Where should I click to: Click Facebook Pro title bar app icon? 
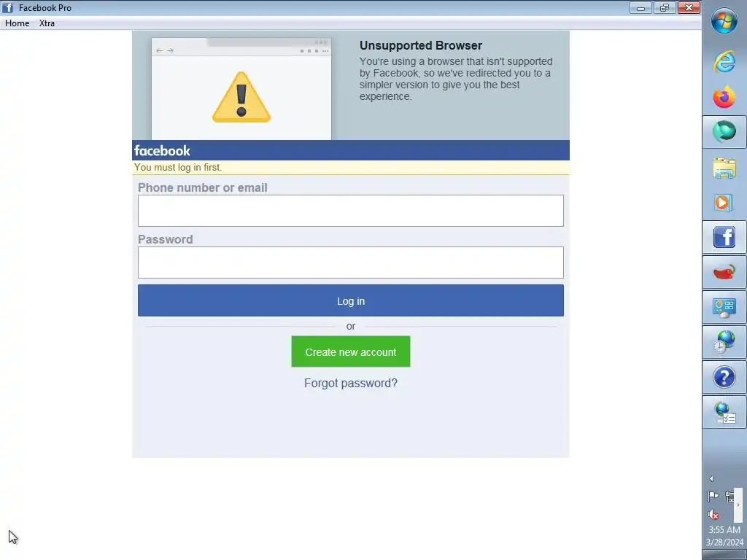click(x=7, y=7)
